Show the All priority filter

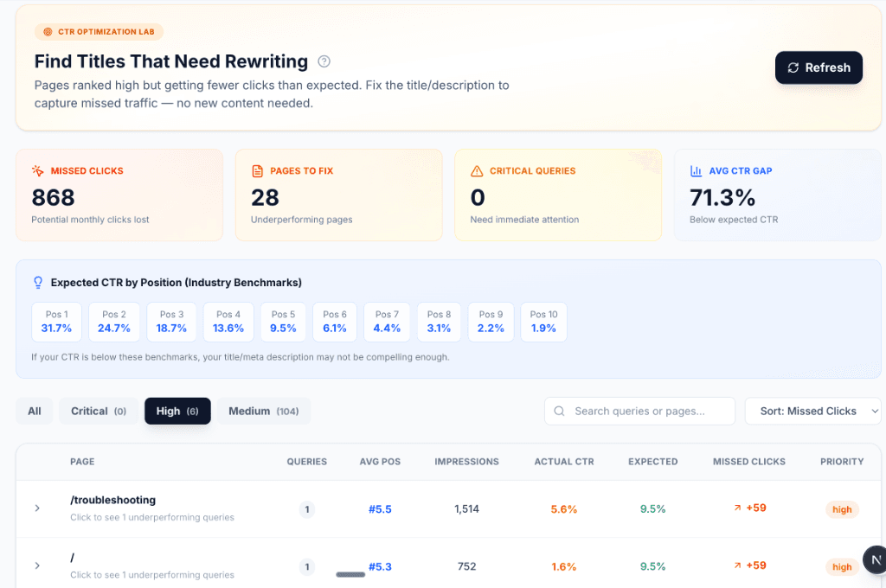[35, 412]
